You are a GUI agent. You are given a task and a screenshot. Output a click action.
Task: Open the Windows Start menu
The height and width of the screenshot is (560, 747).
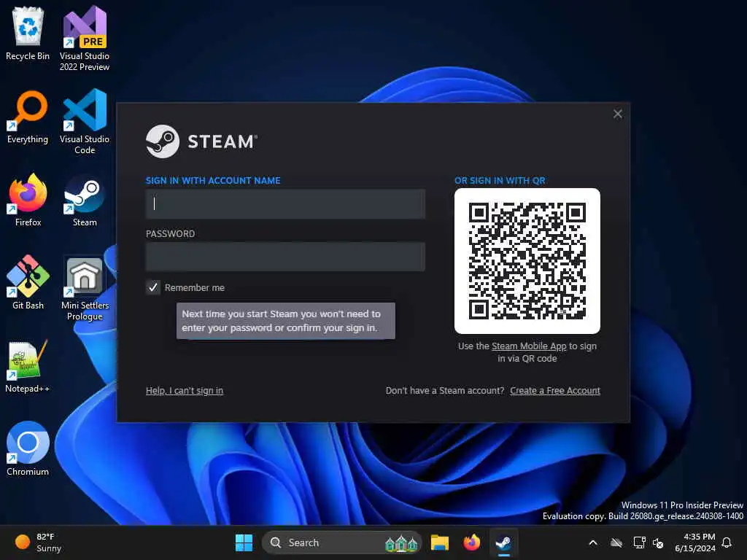[244, 542]
